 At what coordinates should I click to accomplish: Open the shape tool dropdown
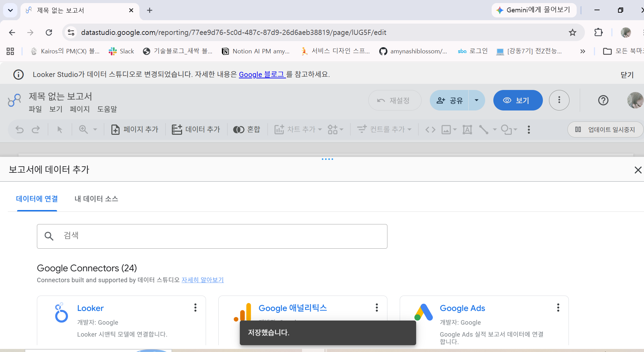point(509,129)
